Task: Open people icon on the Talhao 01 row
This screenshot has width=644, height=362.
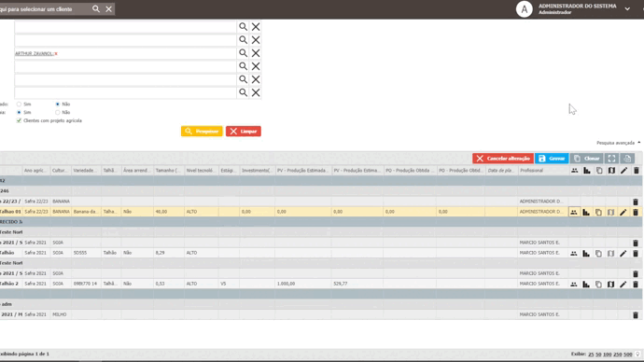Action: click(x=574, y=212)
